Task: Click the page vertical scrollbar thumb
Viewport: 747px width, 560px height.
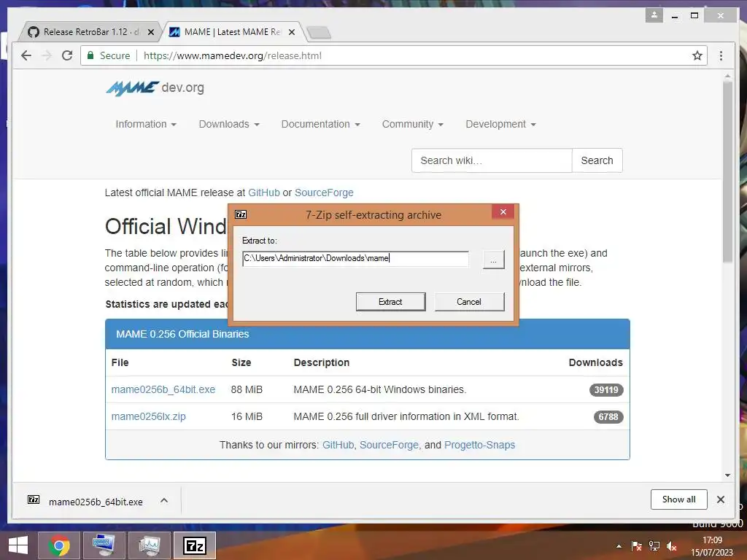Action: coord(727,171)
